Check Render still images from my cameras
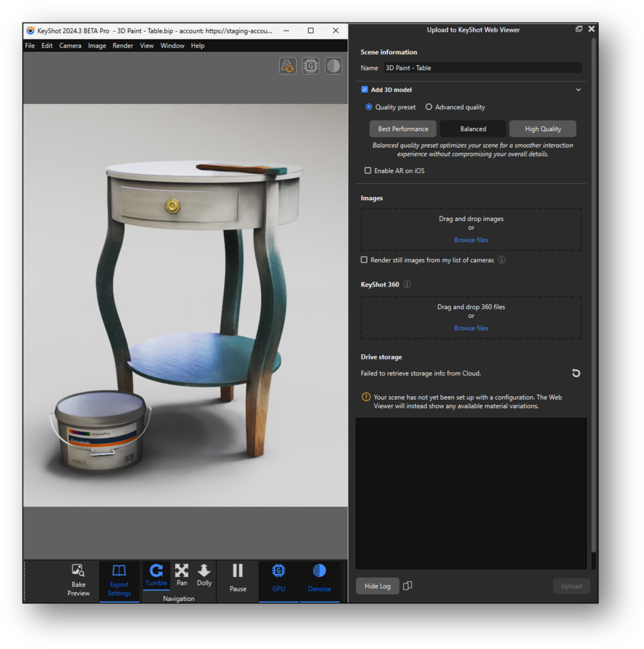Screen dimensions: 644x649 tap(364, 259)
